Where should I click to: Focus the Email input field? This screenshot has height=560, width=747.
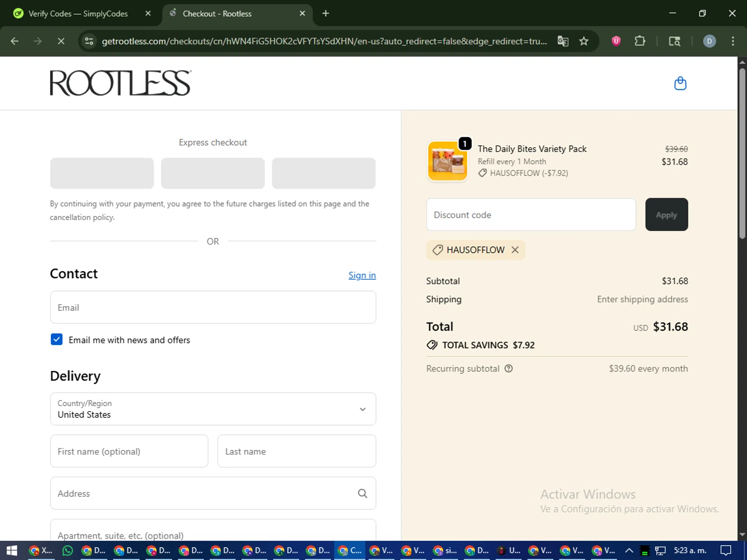213,307
